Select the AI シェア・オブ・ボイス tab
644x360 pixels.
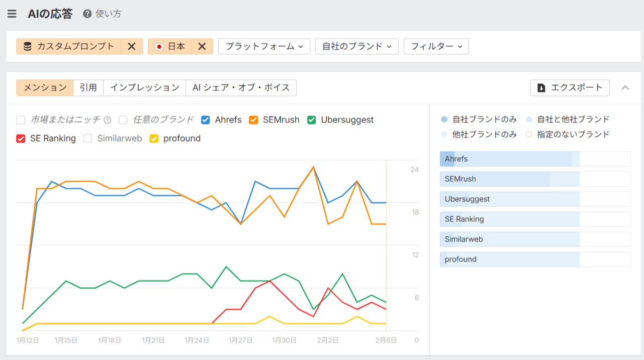click(241, 88)
